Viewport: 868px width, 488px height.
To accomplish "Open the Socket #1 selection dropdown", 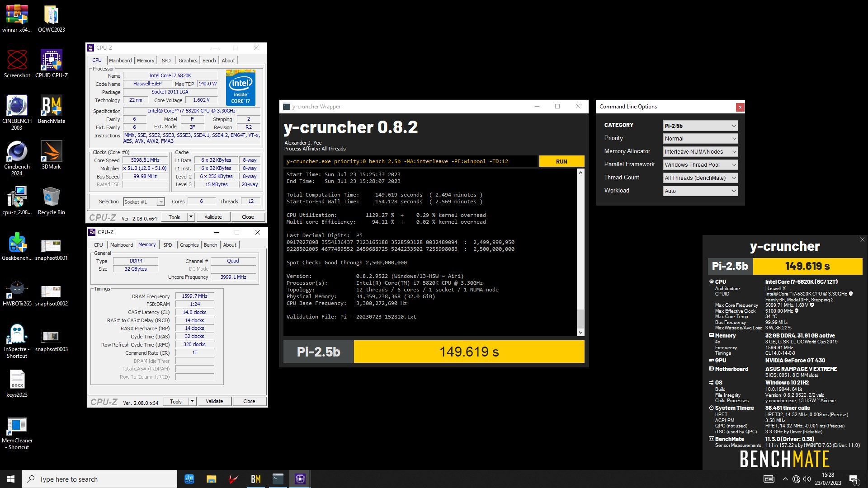I will pyautogui.click(x=144, y=202).
